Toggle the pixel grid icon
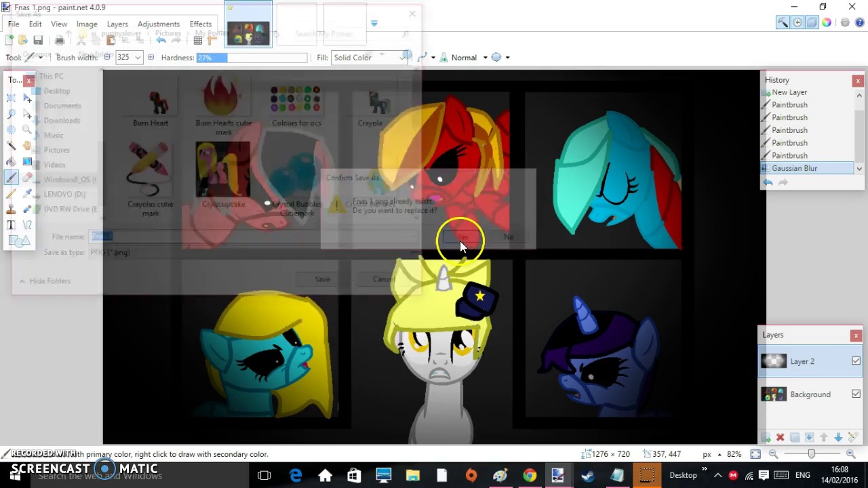 198,41
